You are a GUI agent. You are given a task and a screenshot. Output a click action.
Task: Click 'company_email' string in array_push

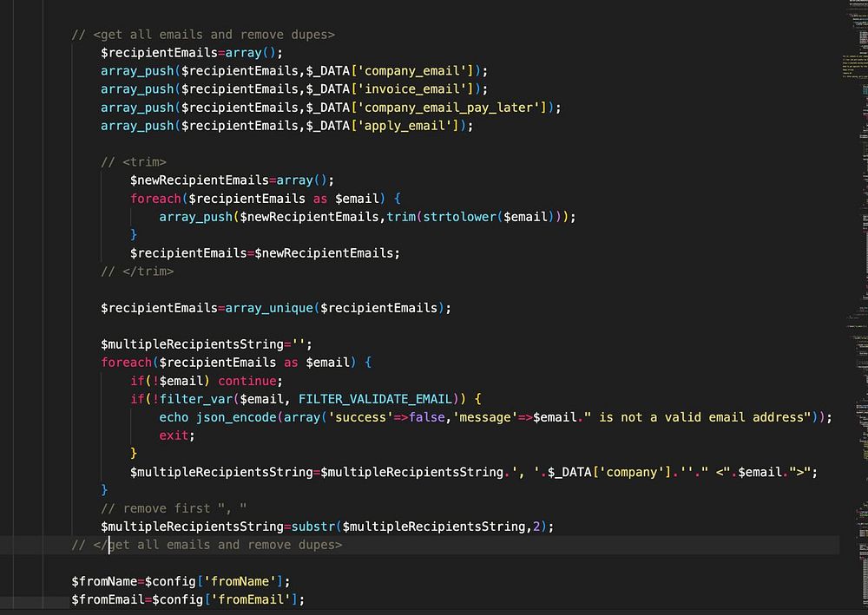[x=415, y=71]
